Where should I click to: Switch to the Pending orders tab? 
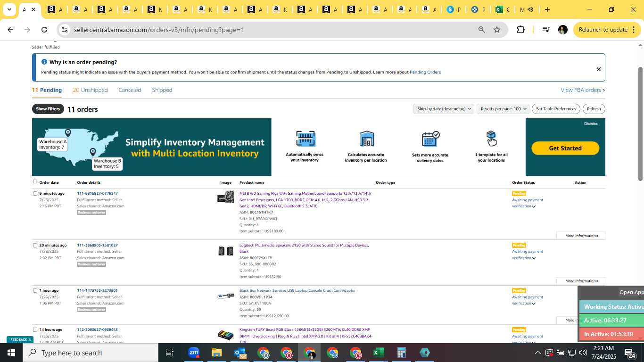coord(47,90)
